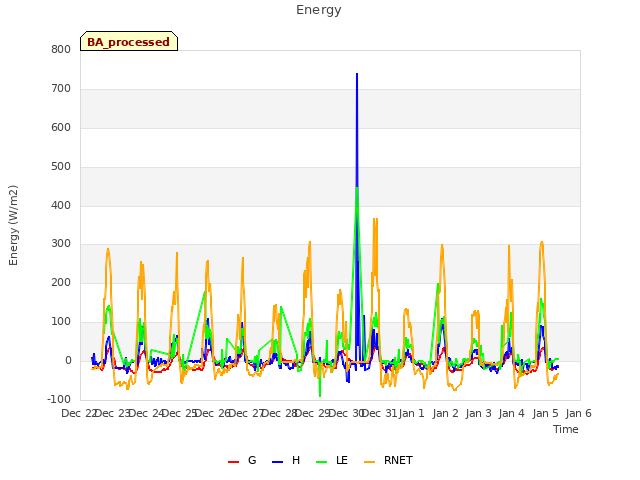Screen dimensions: 640x480
Task: Click the 700 y-axis tick label
Action: pos(61,88)
